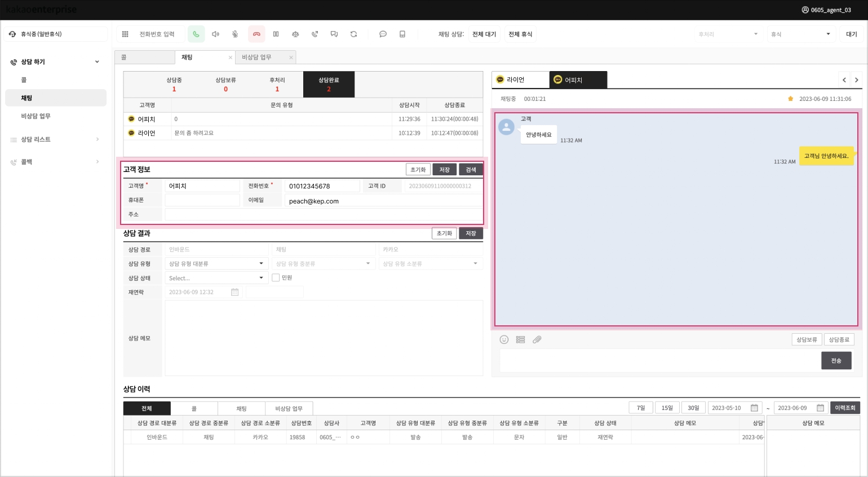Image resolution: width=868 pixels, height=477 pixels.
Task: Click the red hang-up phone icon
Action: [256, 34]
